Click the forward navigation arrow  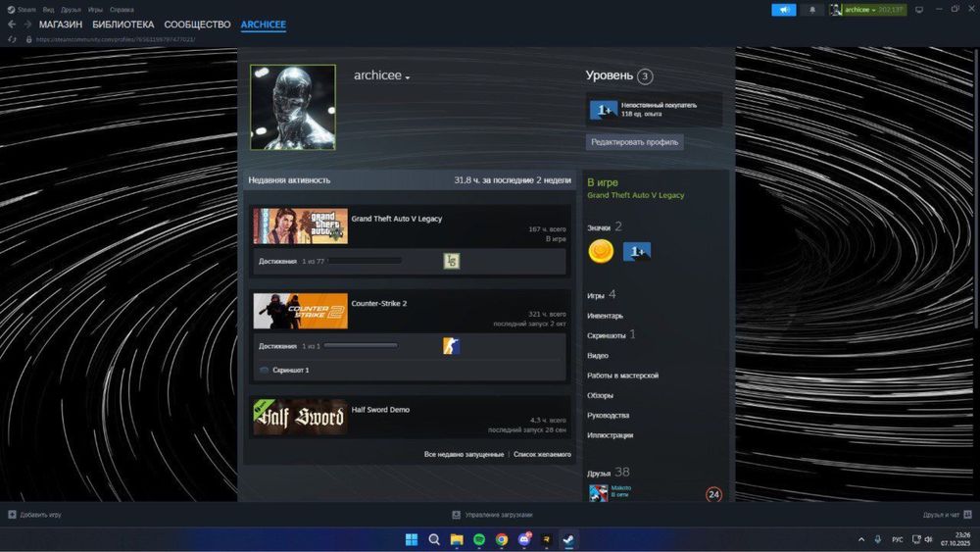tap(27, 25)
